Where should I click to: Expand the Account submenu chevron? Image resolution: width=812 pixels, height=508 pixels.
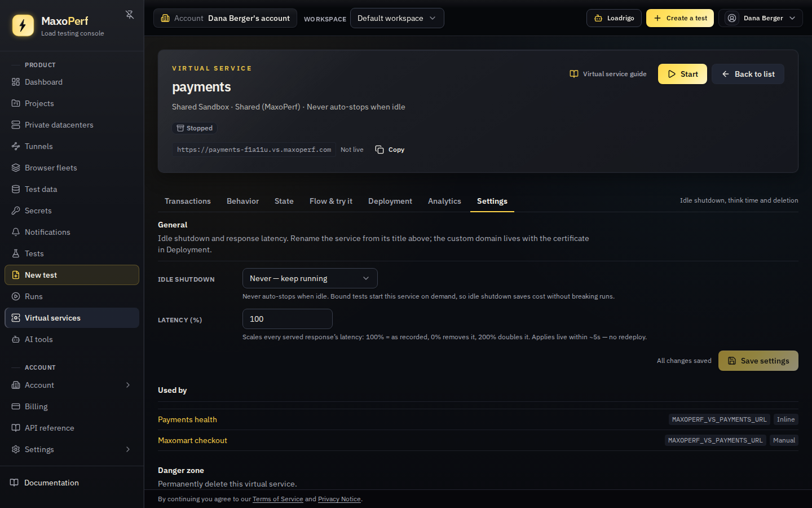(128, 385)
